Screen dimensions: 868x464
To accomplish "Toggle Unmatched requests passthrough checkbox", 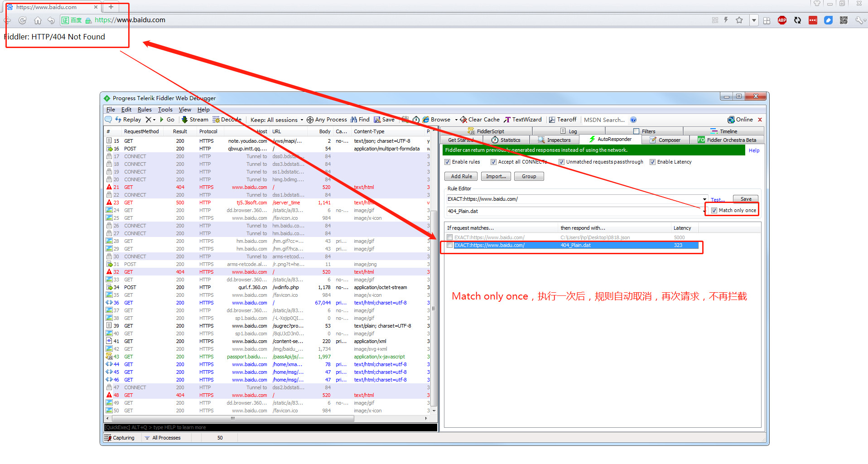I will (x=562, y=162).
